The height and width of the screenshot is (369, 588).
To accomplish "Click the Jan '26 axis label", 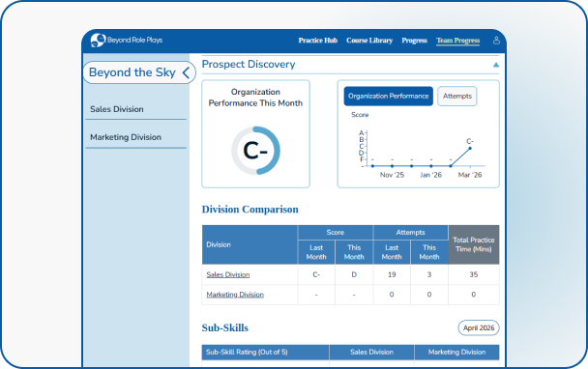I will pos(431,175).
